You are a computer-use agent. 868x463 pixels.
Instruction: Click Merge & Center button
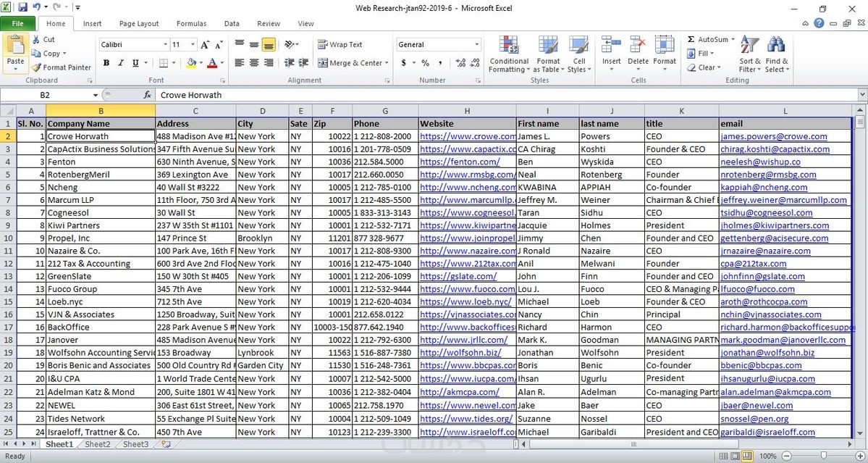point(350,63)
